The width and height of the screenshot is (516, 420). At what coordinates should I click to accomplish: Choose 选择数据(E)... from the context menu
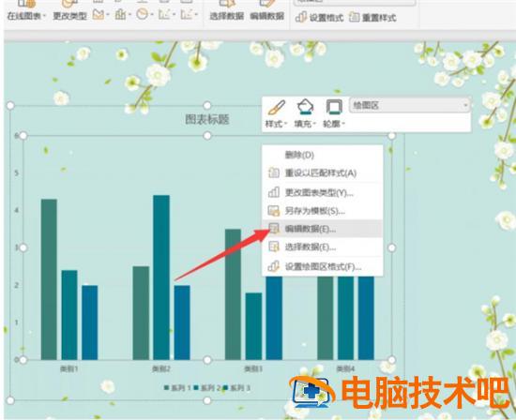tap(322, 247)
